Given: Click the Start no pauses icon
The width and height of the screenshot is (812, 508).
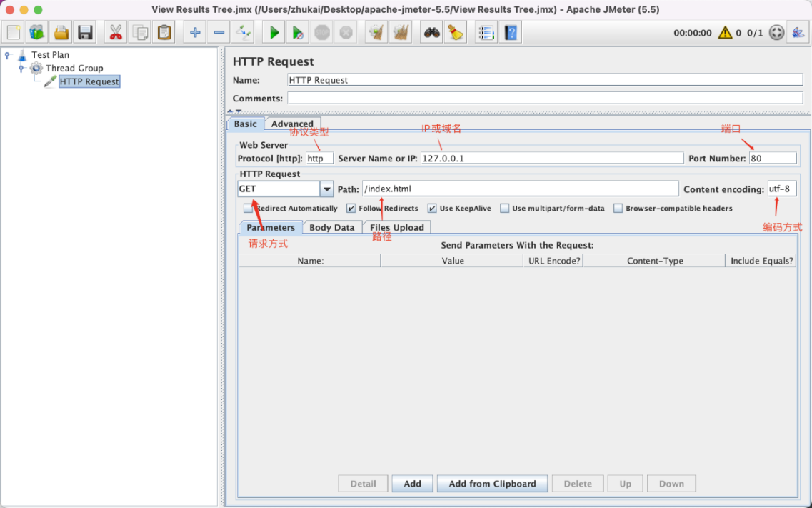Looking at the screenshot, I should pyautogui.click(x=297, y=32).
